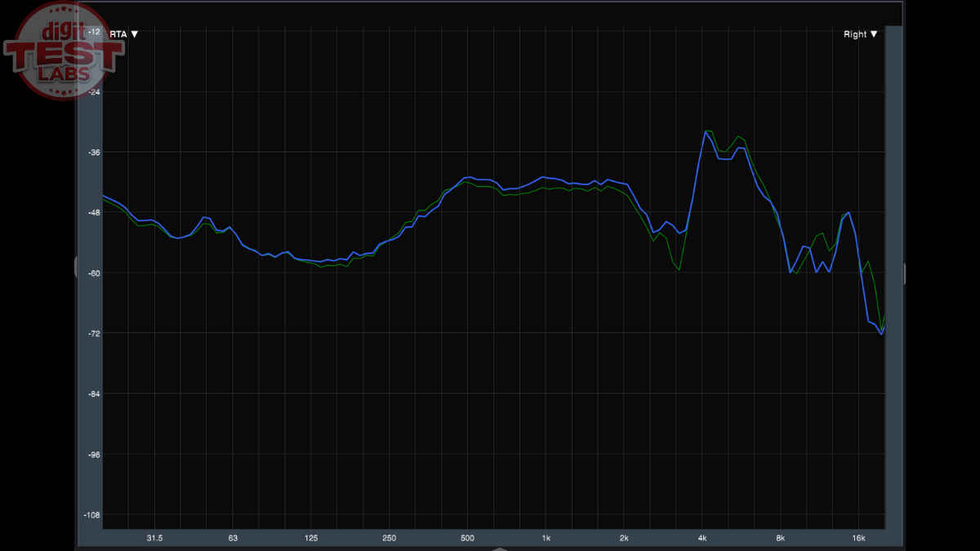Click the -60 dB level label
980x551 pixels.
(x=93, y=273)
